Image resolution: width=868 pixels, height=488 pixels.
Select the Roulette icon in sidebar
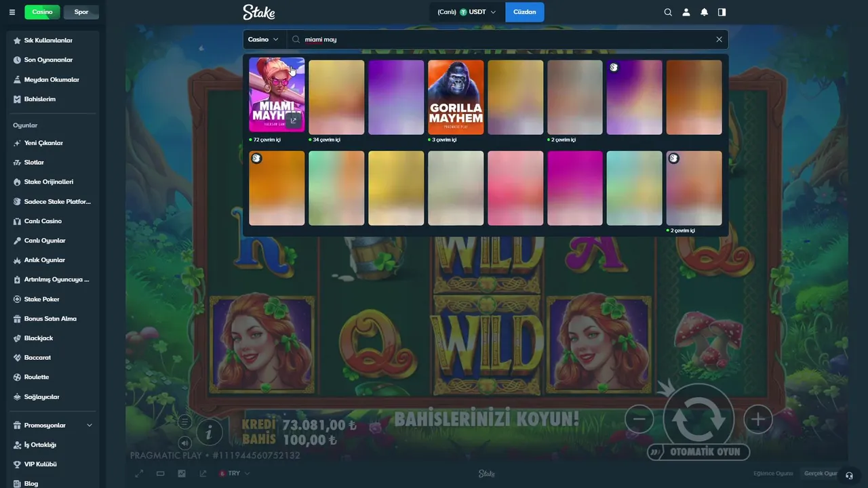pyautogui.click(x=18, y=377)
